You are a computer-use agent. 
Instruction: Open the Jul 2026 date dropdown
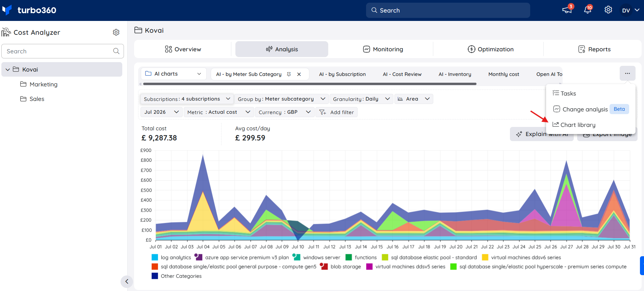[x=161, y=112]
